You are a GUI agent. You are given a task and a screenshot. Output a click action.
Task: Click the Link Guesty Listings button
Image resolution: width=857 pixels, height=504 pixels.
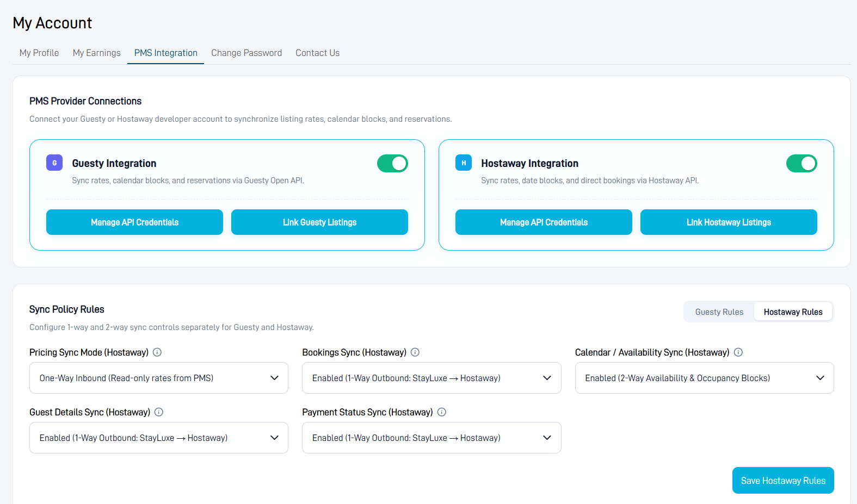320,222
